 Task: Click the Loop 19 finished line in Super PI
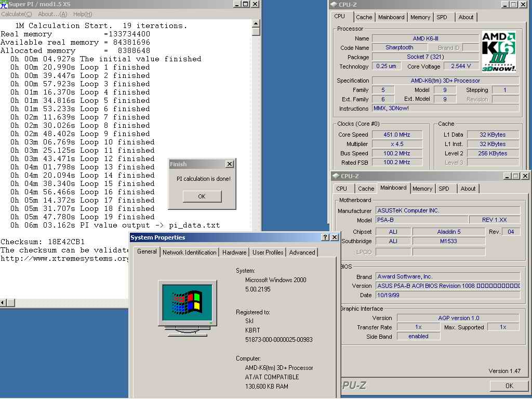83,217
